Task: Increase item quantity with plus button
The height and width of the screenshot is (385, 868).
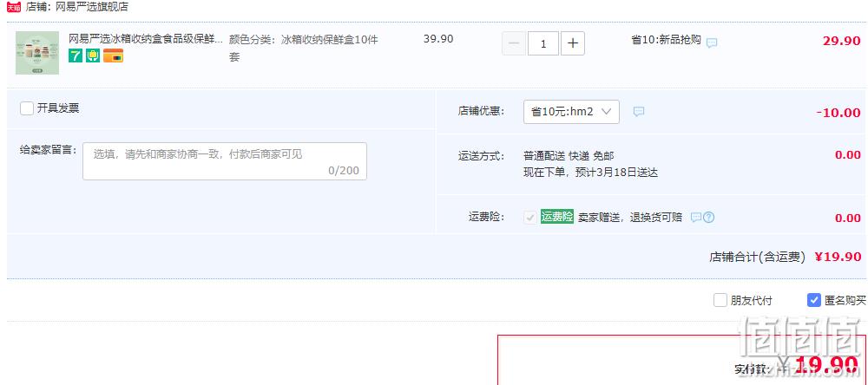Action: click(573, 43)
